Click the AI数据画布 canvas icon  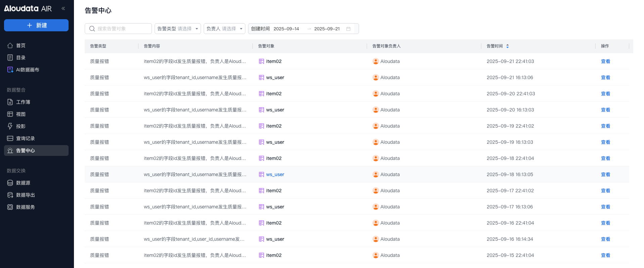(10, 70)
